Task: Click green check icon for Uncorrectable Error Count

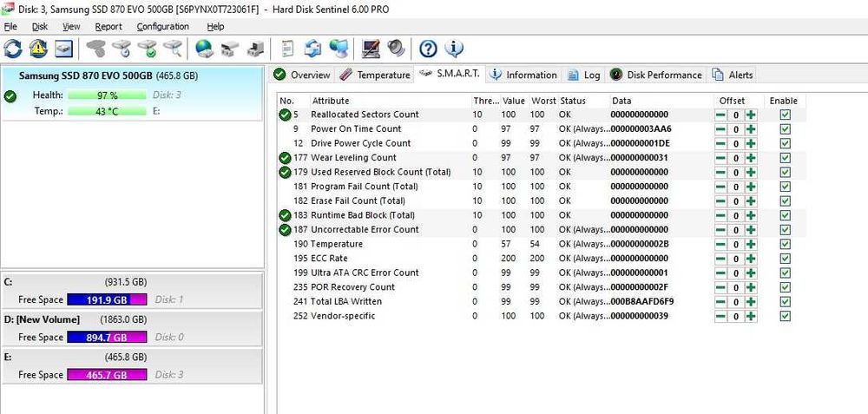Action: [285, 230]
